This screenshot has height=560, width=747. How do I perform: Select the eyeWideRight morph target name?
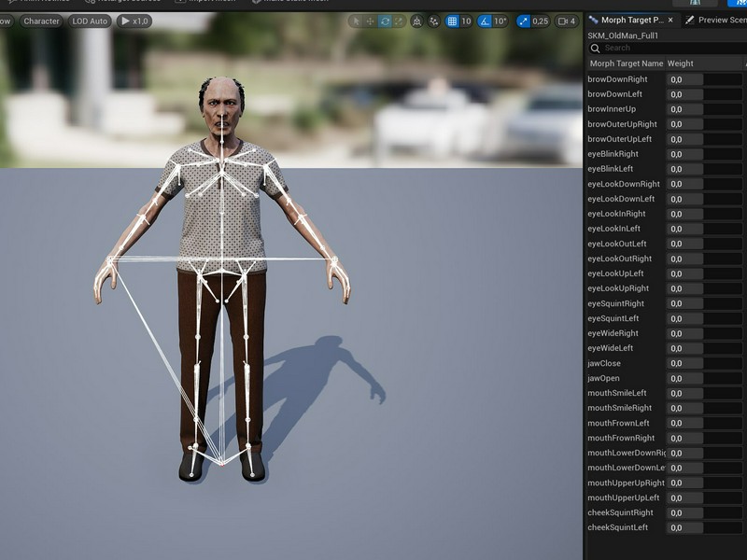coord(613,333)
